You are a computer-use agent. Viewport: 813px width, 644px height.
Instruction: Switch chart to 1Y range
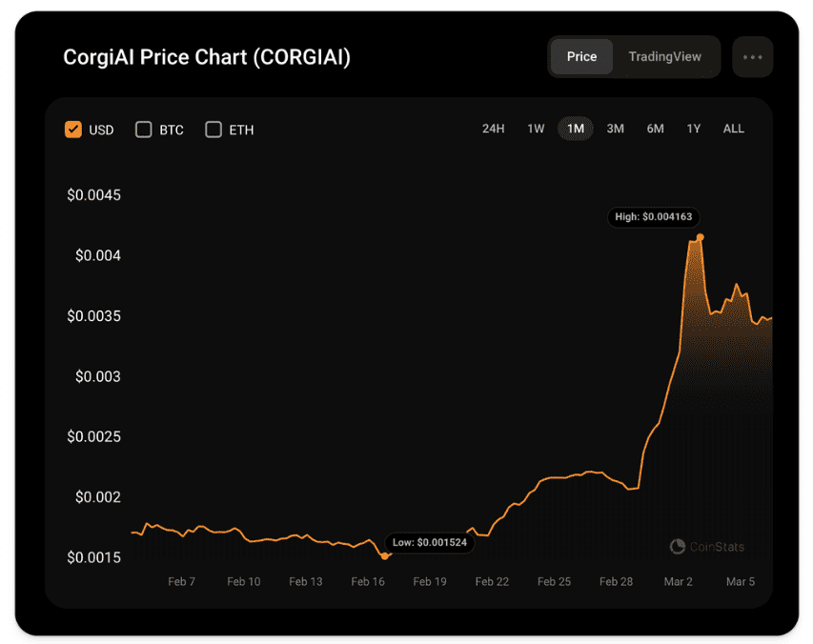coord(694,129)
